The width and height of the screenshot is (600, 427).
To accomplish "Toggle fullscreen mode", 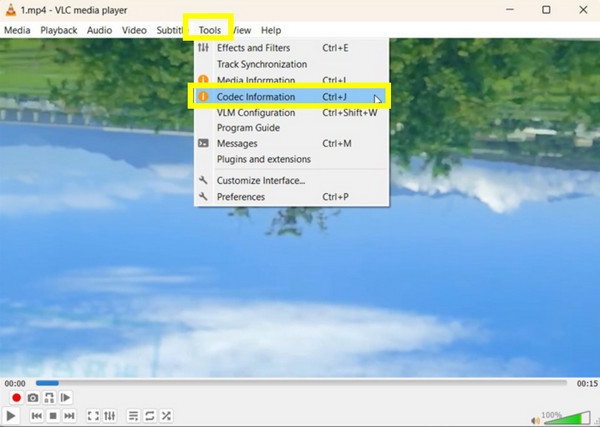I will tap(93, 416).
